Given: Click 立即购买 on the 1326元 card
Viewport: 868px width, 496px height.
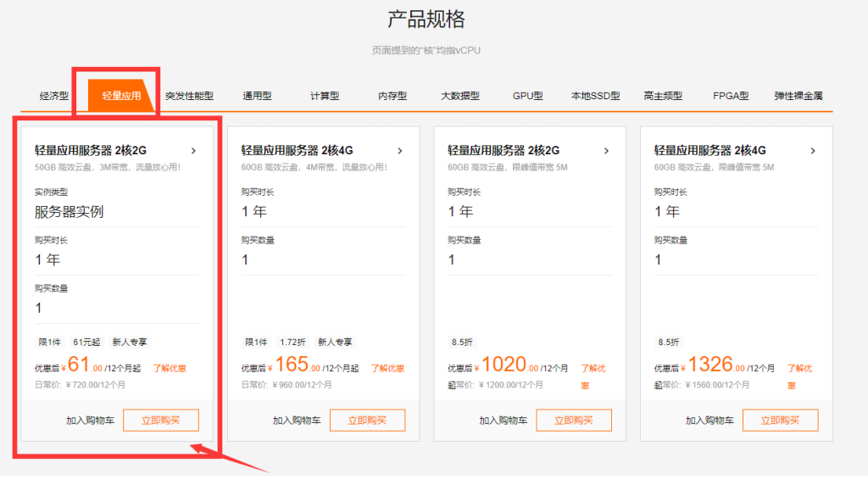Looking at the screenshot, I should click(780, 420).
